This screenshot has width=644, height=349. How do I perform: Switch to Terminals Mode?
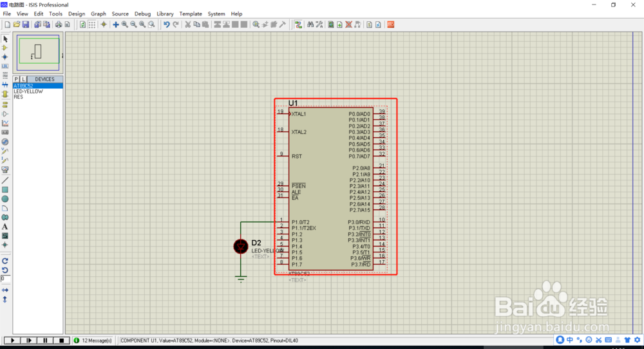click(x=5, y=105)
